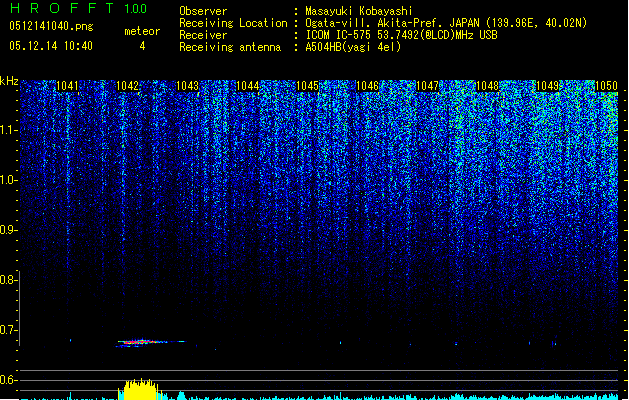Click time marker 1048
Screen dimensions: 629x400
(487, 86)
